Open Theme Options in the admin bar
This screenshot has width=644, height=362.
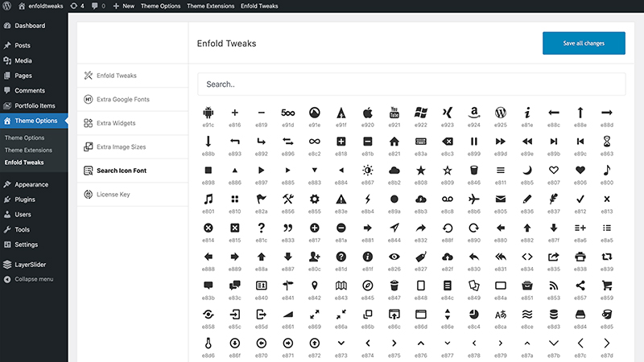[160, 6]
